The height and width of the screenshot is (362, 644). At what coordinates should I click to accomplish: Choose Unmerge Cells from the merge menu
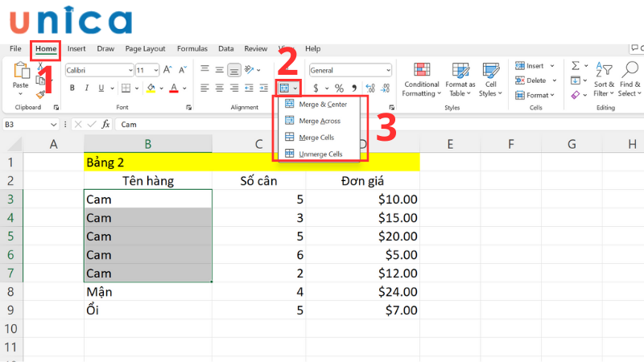click(320, 153)
